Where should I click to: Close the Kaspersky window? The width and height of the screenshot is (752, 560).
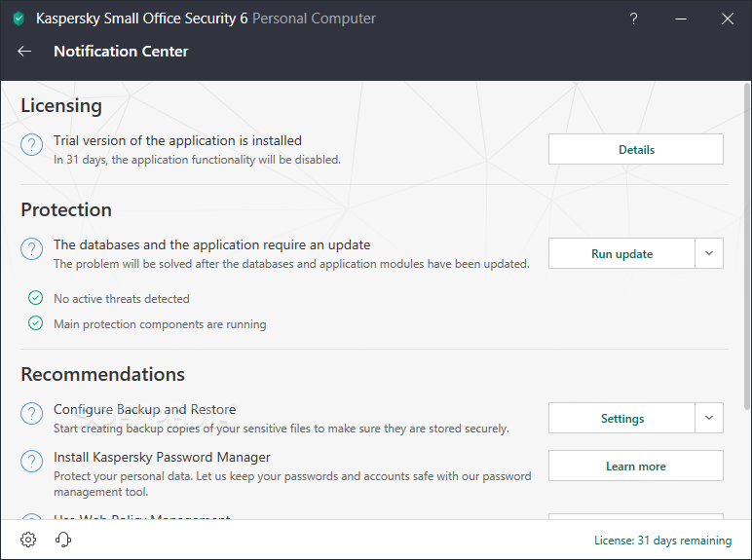[728, 19]
